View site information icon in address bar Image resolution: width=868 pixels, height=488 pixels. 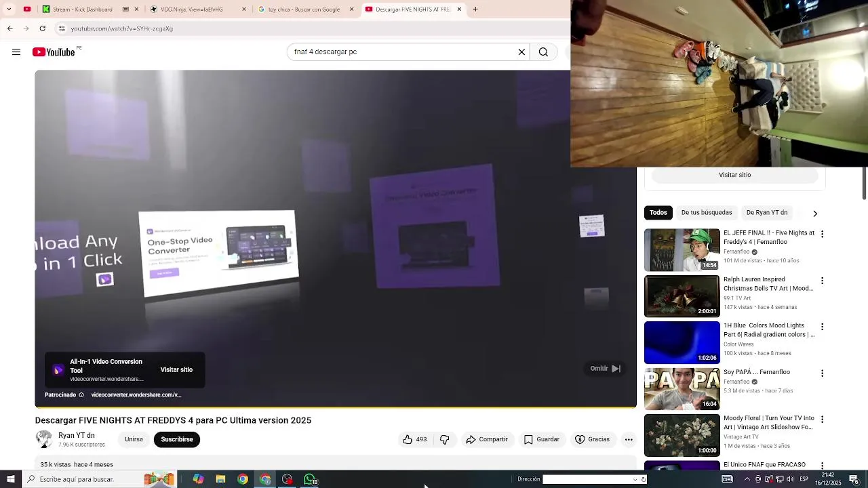[x=62, y=28]
